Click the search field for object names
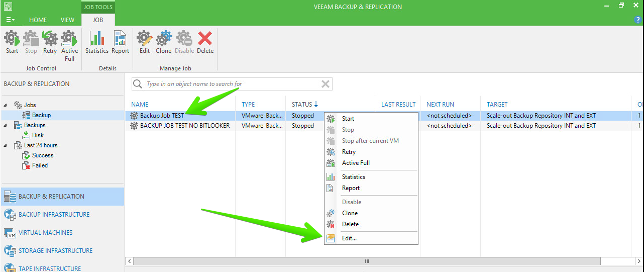This screenshot has width=644, height=272. [232, 84]
